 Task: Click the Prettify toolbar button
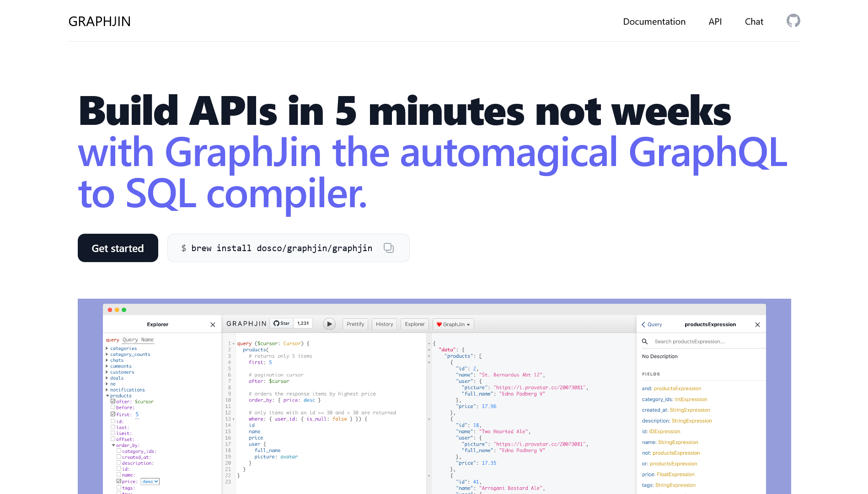pyautogui.click(x=355, y=324)
